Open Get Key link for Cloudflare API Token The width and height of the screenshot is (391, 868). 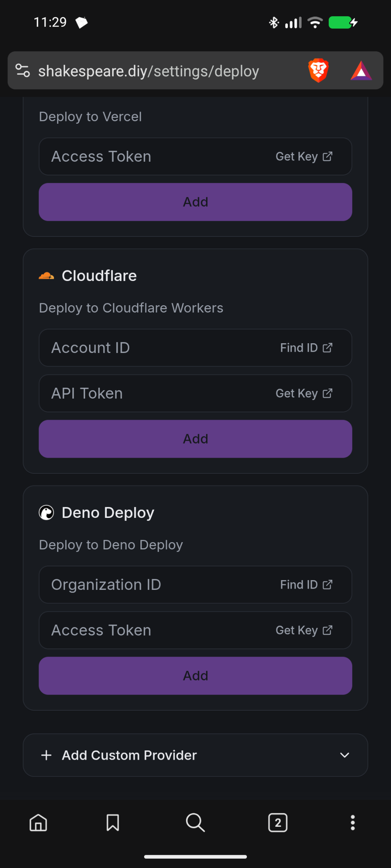[x=304, y=393]
